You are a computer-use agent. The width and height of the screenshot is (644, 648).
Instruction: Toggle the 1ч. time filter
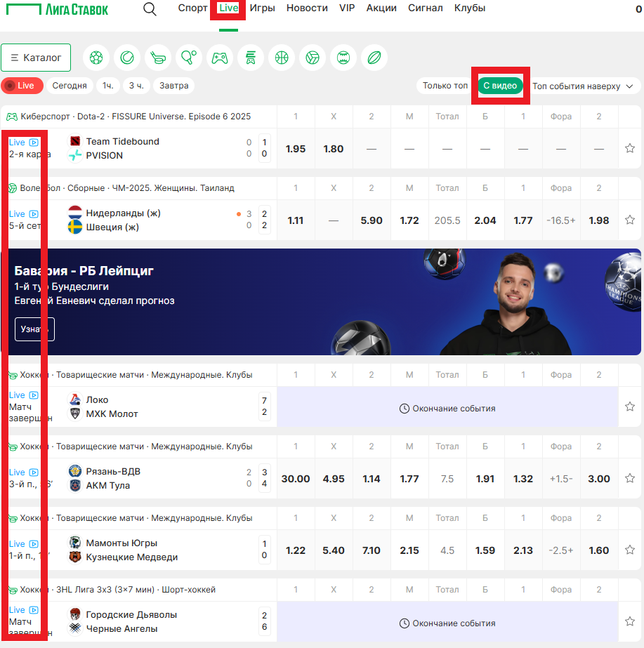[x=108, y=86]
